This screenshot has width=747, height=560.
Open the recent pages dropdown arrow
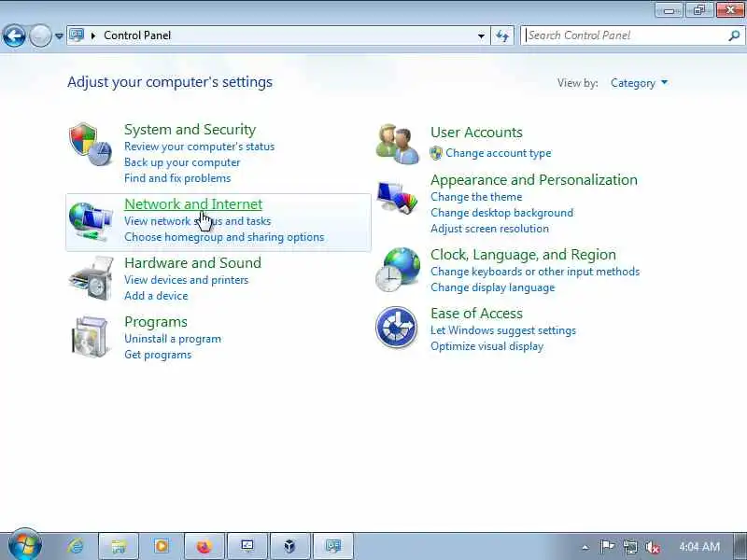(x=59, y=35)
